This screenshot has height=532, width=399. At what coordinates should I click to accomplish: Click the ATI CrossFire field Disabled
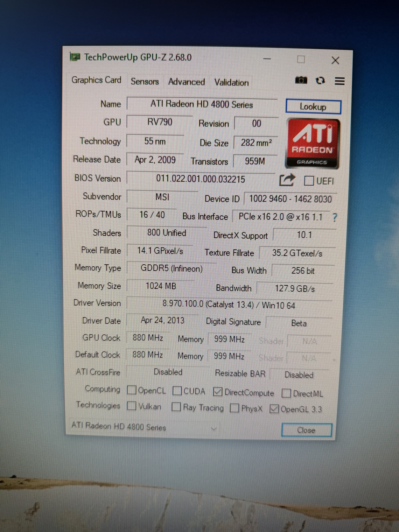[168, 372]
